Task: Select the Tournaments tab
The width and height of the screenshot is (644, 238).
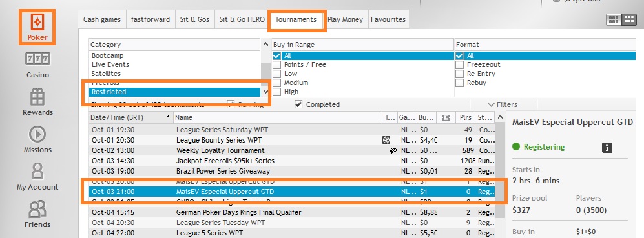Action: [296, 19]
